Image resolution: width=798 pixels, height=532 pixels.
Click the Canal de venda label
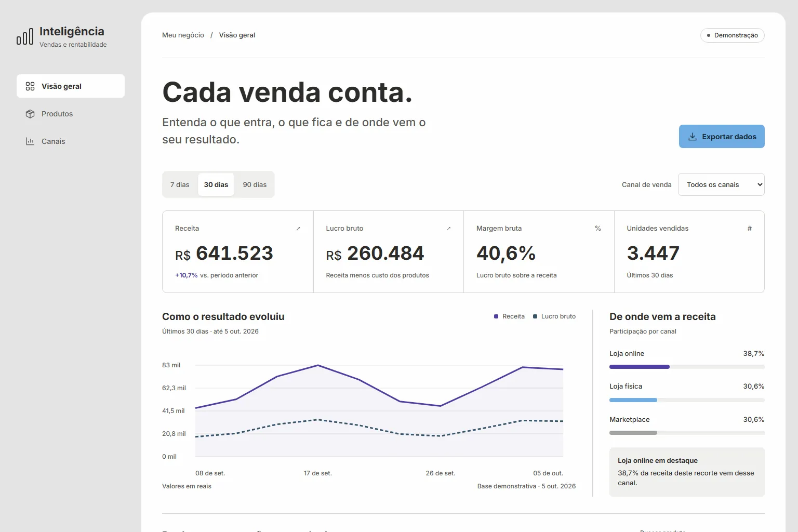click(647, 185)
